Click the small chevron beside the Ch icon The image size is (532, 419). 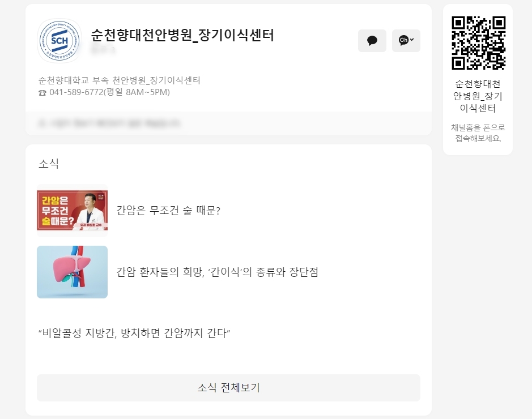pyautogui.click(x=412, y=40)
